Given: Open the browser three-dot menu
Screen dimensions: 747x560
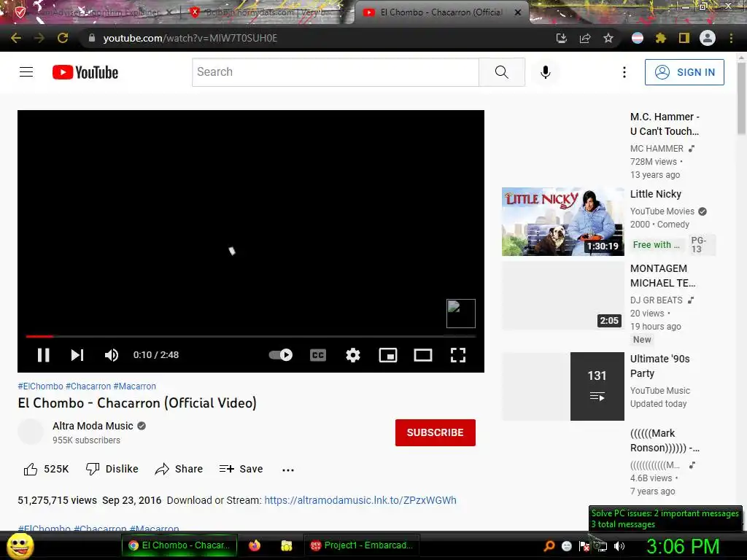Looking at the screenshot, I should (731, 38).
